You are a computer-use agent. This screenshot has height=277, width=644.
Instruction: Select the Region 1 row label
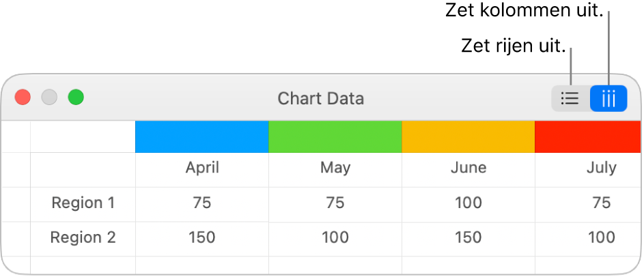click(83, 203)
